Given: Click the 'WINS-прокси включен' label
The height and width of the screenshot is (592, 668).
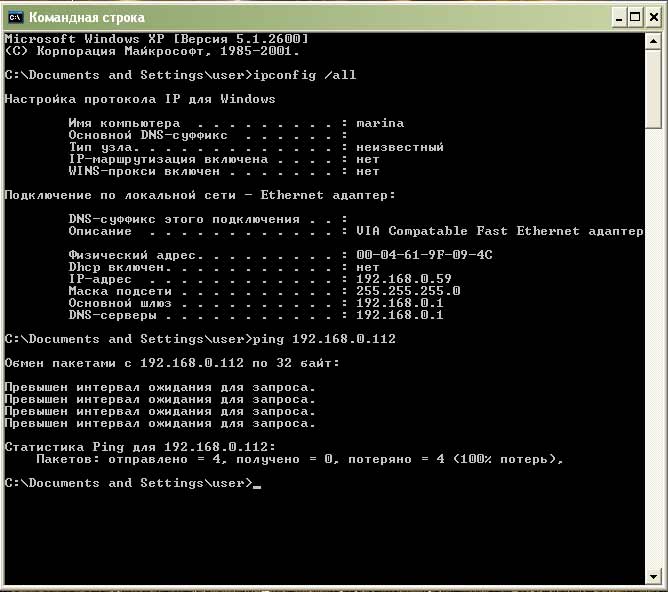Looking at the screenshot, I should pyautogui.click(x=144, y=171).
